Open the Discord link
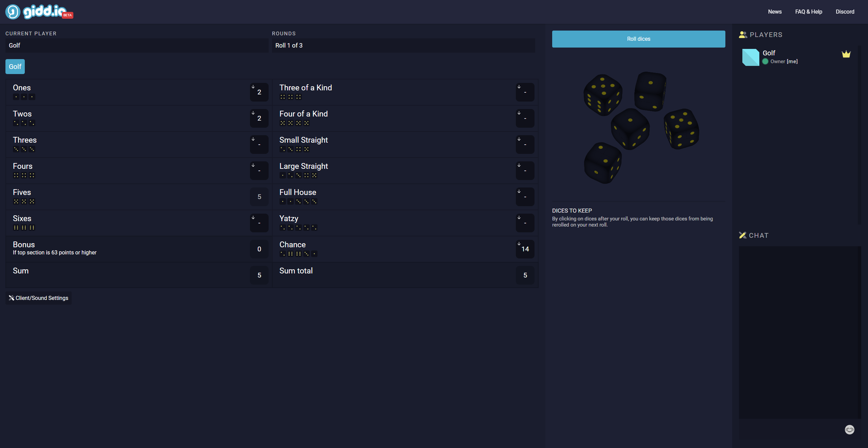Viewport: 868px width, 448px height. pyautogui.click(x=845, y=12)
